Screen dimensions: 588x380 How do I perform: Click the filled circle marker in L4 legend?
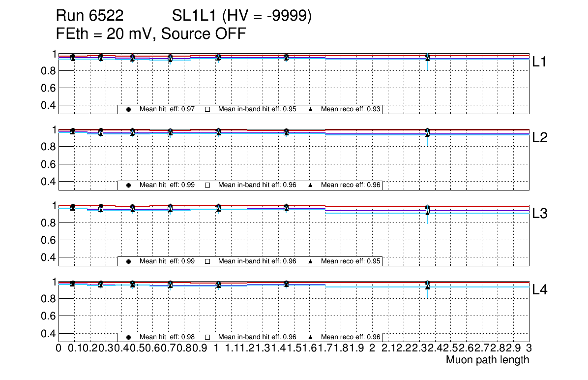point(128,337)
